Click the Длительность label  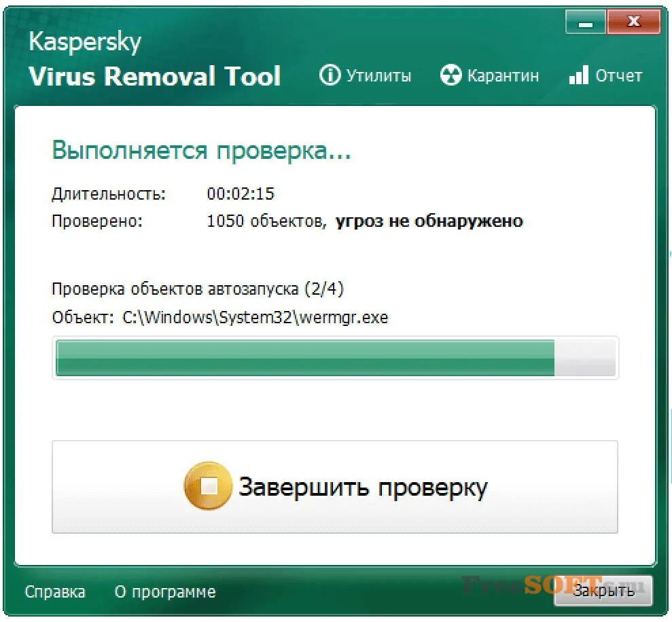click(x=109, y=194)
